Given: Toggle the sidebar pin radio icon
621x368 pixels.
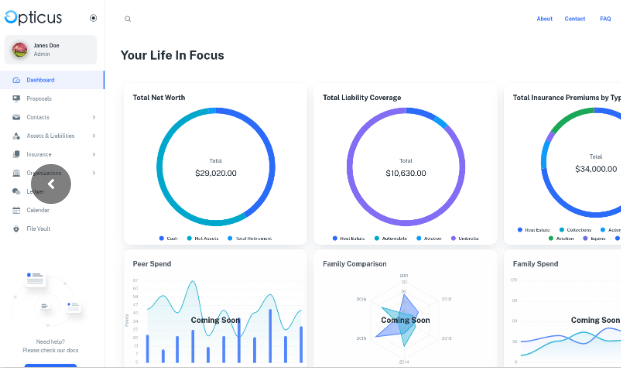Looking at the screenshot, I should (x=93, y=18).
